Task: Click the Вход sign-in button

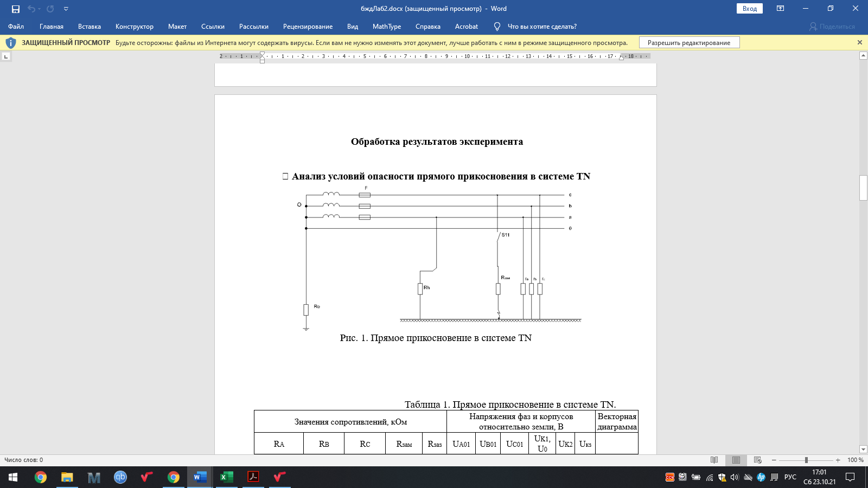Action: pos(750,9)
